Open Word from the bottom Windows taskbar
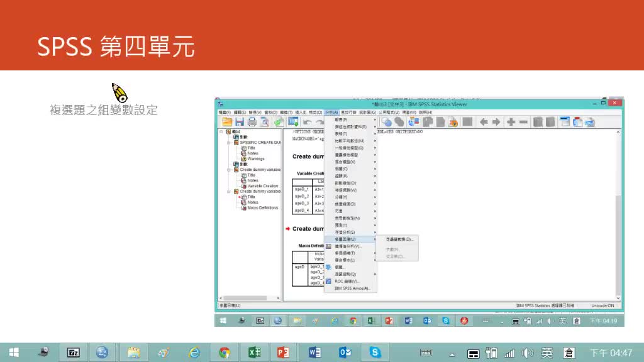Viewport: 644px width, 362px height. 314,352
